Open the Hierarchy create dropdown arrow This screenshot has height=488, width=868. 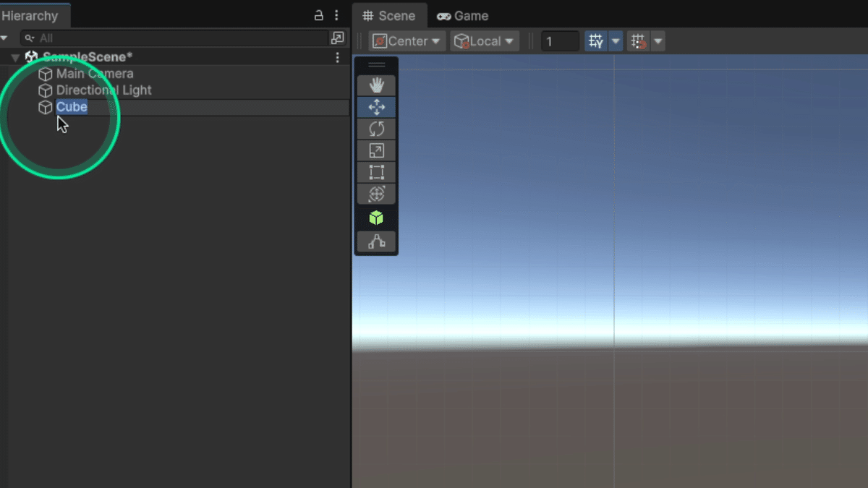point(4,38)
